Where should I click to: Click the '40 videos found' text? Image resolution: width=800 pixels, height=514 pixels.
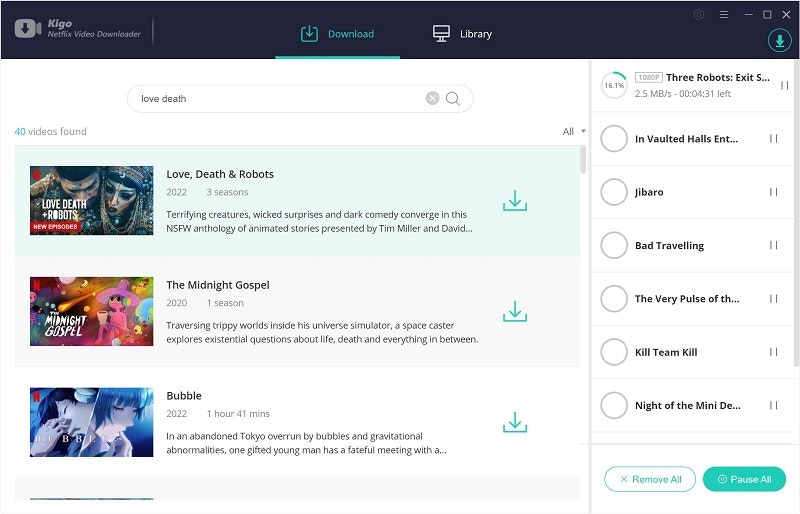(51, 131)
